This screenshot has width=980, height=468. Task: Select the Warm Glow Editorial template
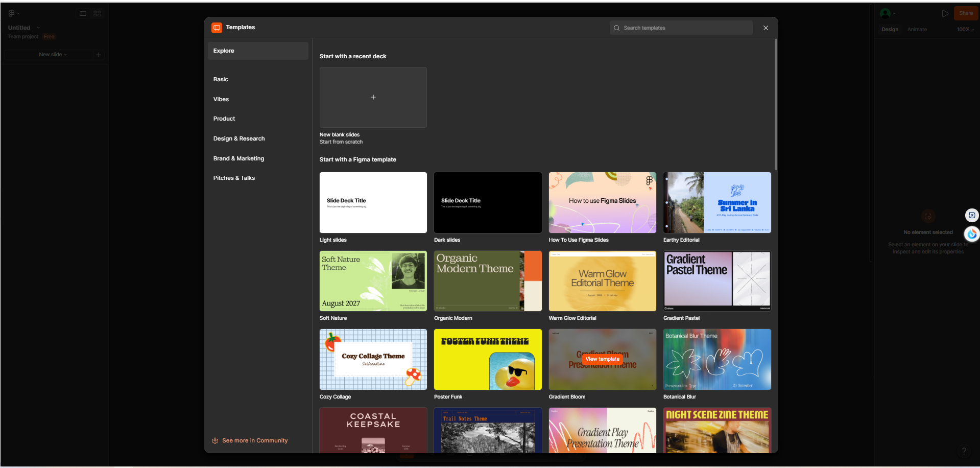point(603,281)
